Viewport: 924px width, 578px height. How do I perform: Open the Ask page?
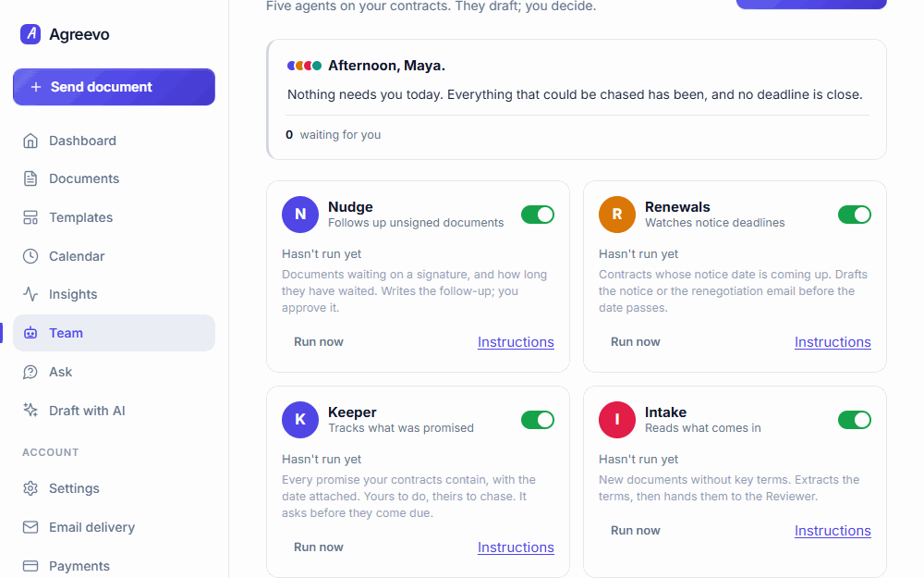pos(114,372)
